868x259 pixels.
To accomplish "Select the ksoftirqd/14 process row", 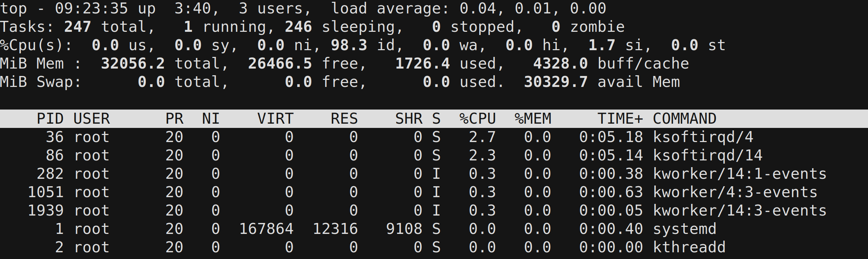I will pyautogui.click(x=434, y=155).
